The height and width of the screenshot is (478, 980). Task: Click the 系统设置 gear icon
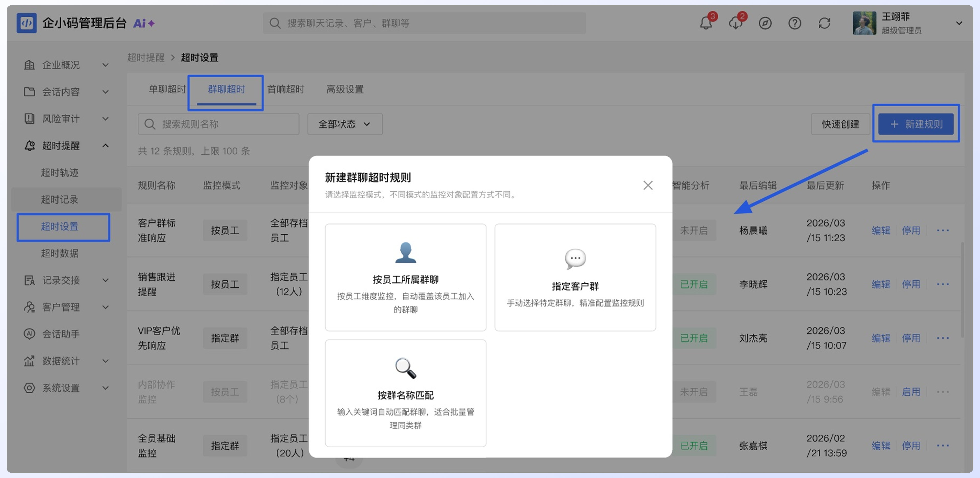click(29, 388)
